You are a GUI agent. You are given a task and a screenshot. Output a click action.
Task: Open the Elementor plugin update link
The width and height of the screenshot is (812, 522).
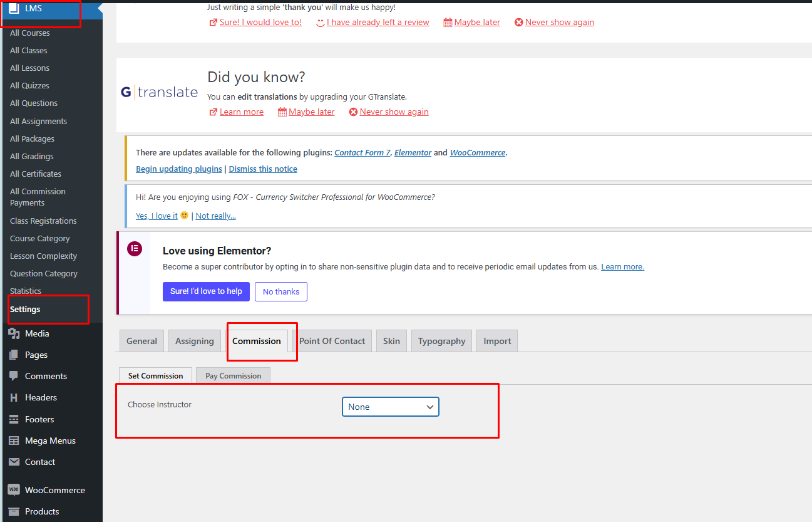(413, 152)
